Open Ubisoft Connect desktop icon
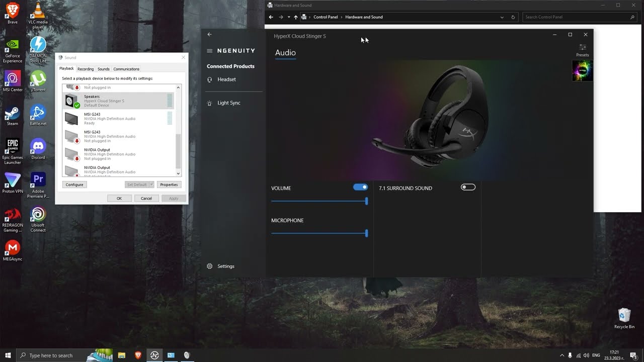644x362 pixels. click(x=38, y=220)
